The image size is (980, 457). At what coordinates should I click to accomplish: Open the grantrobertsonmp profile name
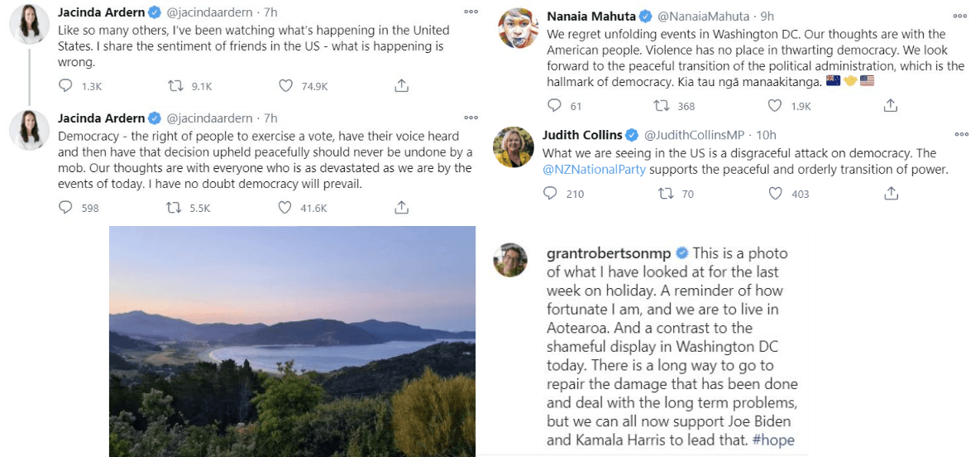(x=609, y=253)
